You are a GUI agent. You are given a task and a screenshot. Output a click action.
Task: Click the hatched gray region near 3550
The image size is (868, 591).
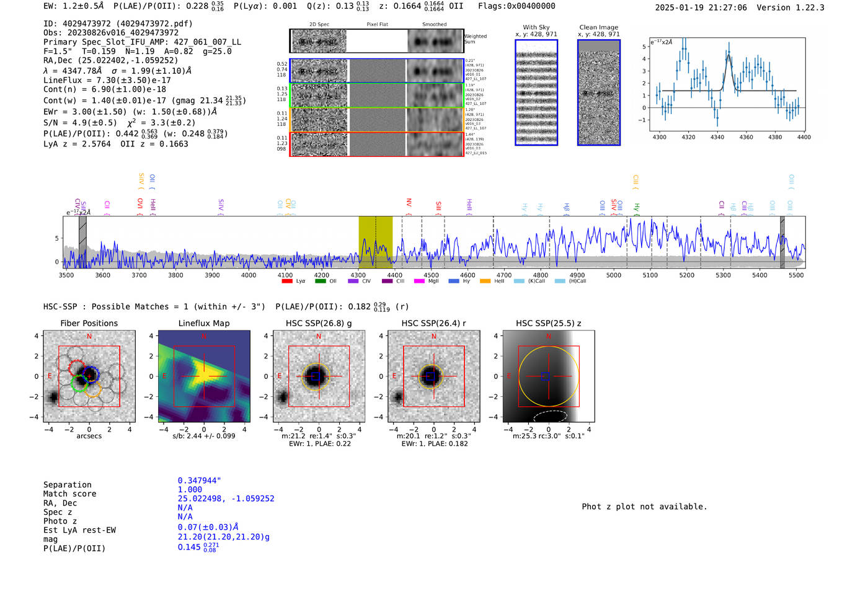pyautogui.click(x=82, y=242)
